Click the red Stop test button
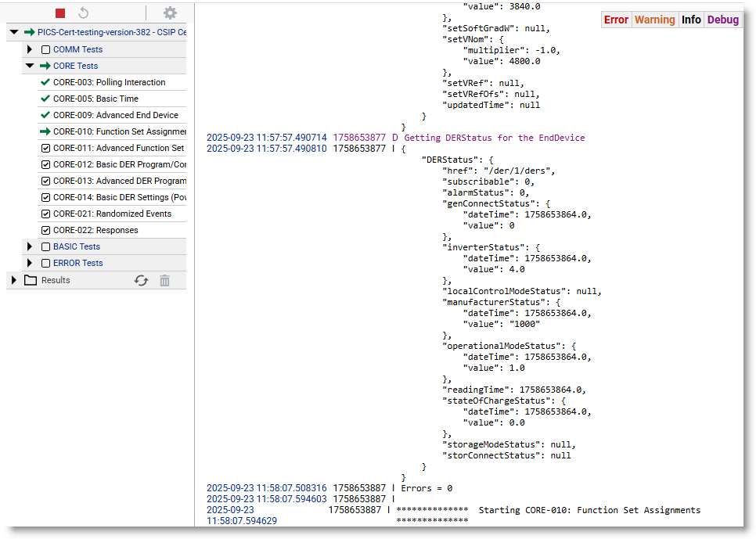 (x=60, y=13)
